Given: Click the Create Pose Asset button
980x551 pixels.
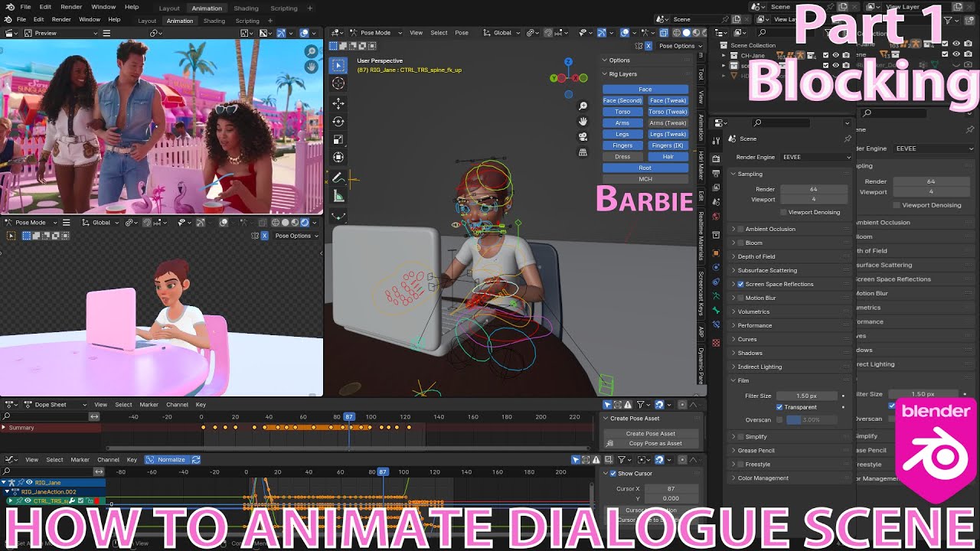Looking at the screenshot, I should 651,434.
